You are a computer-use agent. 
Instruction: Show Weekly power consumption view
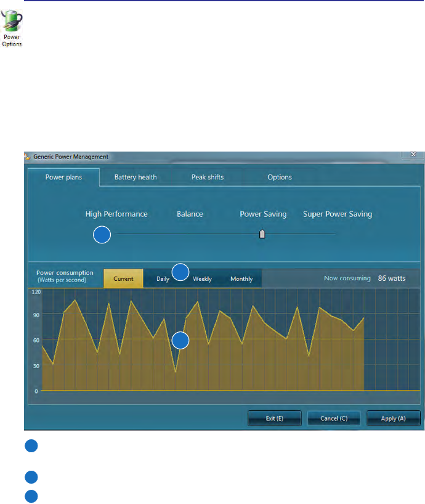202,279
